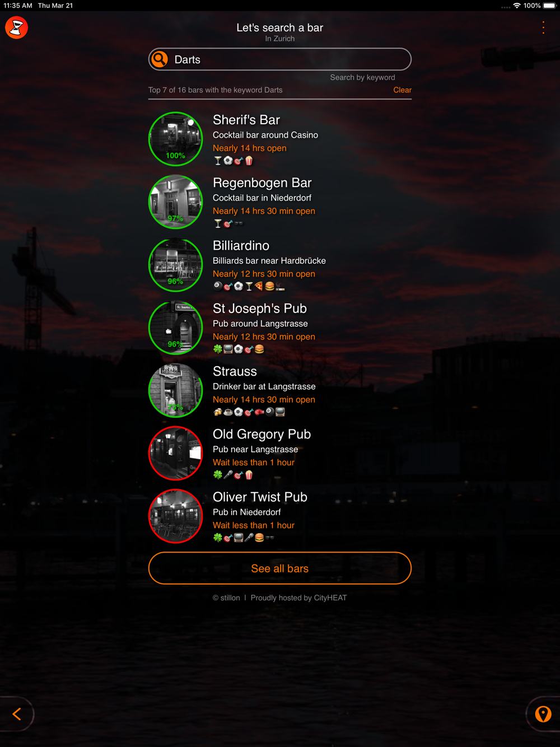
Task: Go back with the left chevron
Action: pos(17,714)
